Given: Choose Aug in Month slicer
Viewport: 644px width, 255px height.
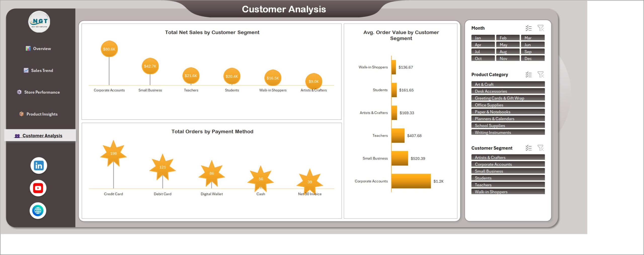Looking at the screenshot, I should click(508, 51).
